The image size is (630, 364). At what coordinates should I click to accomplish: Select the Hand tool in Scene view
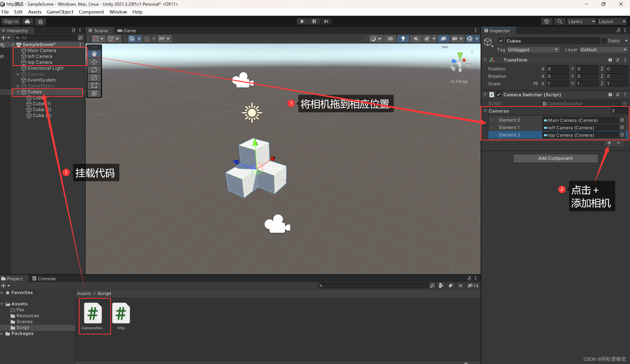94,53
